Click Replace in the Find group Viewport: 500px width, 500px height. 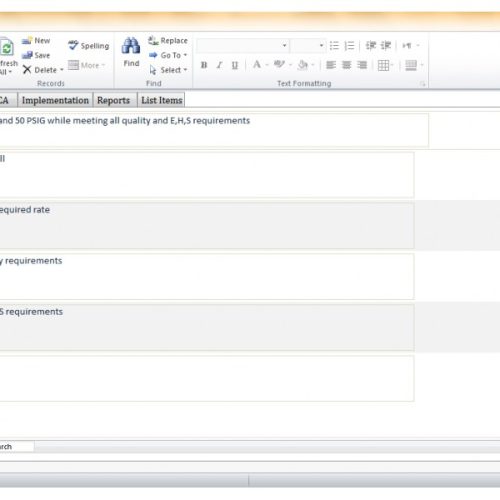(x=168, y=41)
